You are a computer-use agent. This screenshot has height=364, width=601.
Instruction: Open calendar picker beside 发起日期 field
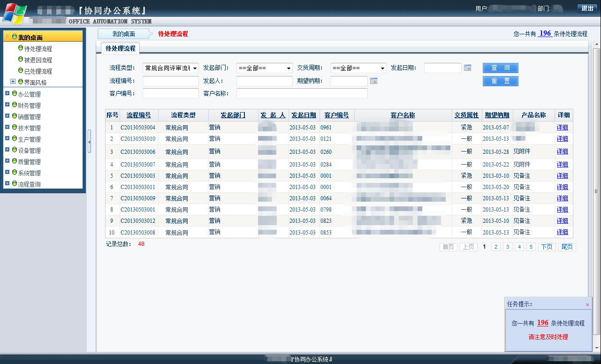tap(467, 68)
